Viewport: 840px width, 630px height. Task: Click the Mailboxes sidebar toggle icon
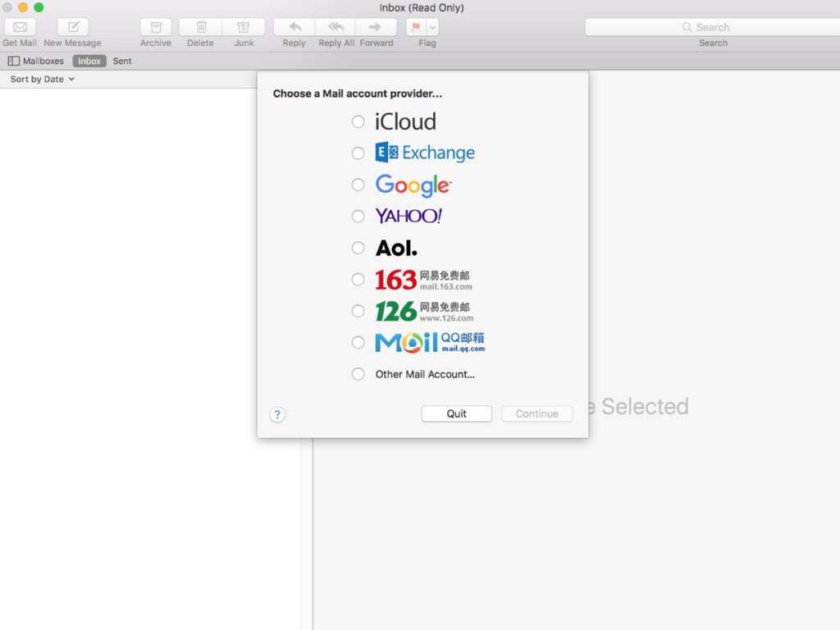(14, 61)
